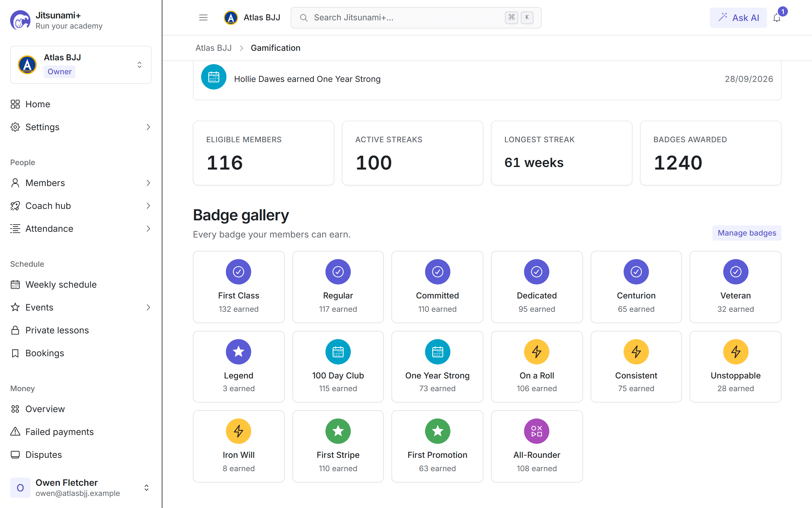Open the Weekly schedule page
The image size is (812, 508).
[x=81, y=284]
